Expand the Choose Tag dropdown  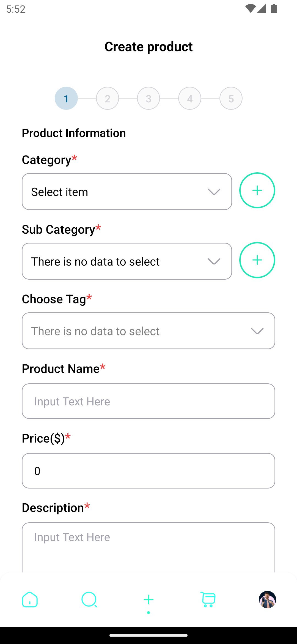(148, 331)
